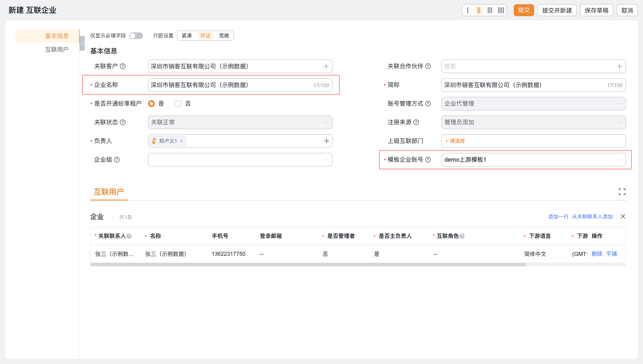The image size is (643, 364).
Task: Remove 郑卢义1 from 负责人 field
Action: (181, 141)
